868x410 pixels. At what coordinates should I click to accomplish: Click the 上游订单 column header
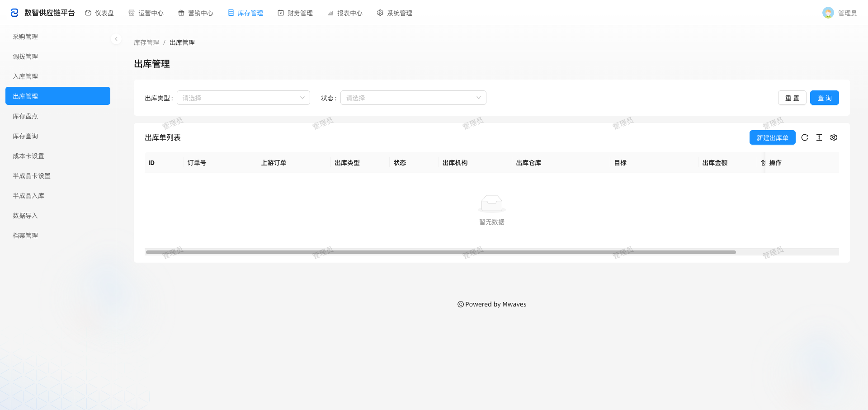click(294, 163)
